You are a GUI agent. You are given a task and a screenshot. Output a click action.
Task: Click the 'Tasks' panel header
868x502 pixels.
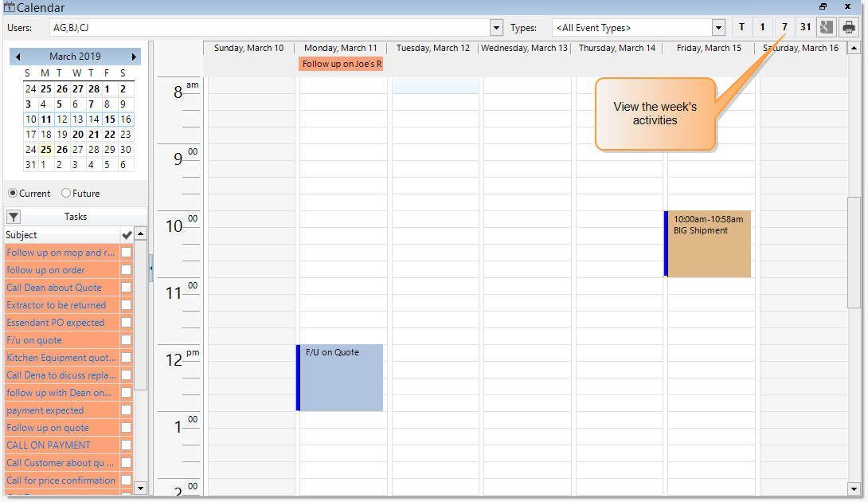click(75, 216)
